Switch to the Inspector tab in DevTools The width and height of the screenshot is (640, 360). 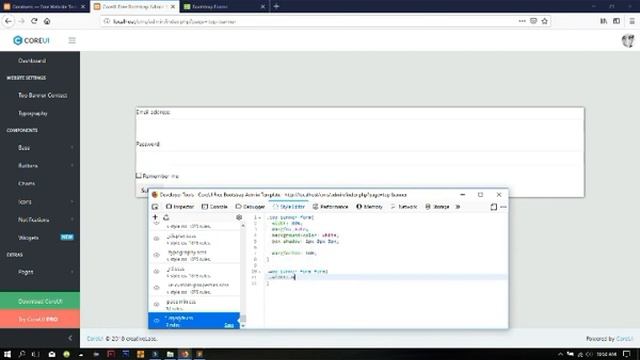(x=180, y=207)
